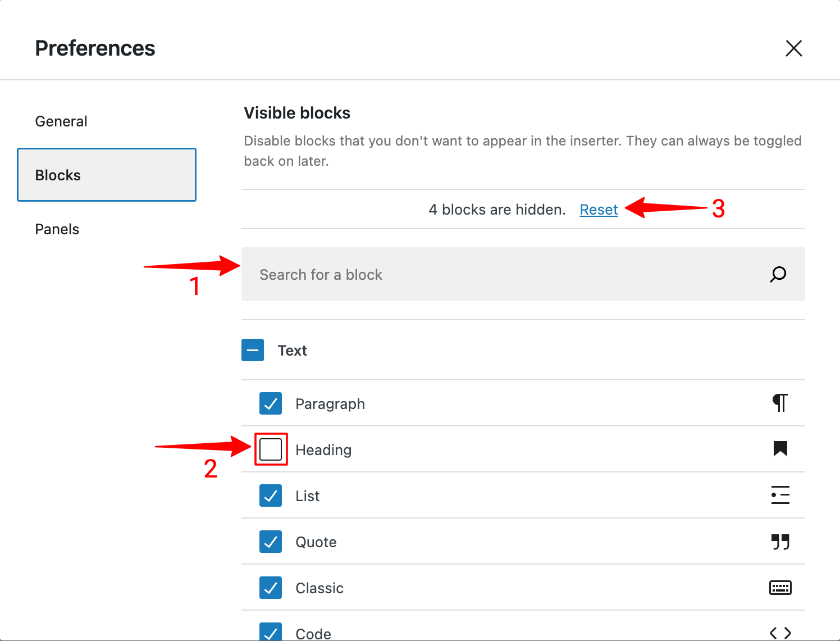This screenshot has height=641, width=840.
Task: Click the Text category label
Action: (293, 351)
